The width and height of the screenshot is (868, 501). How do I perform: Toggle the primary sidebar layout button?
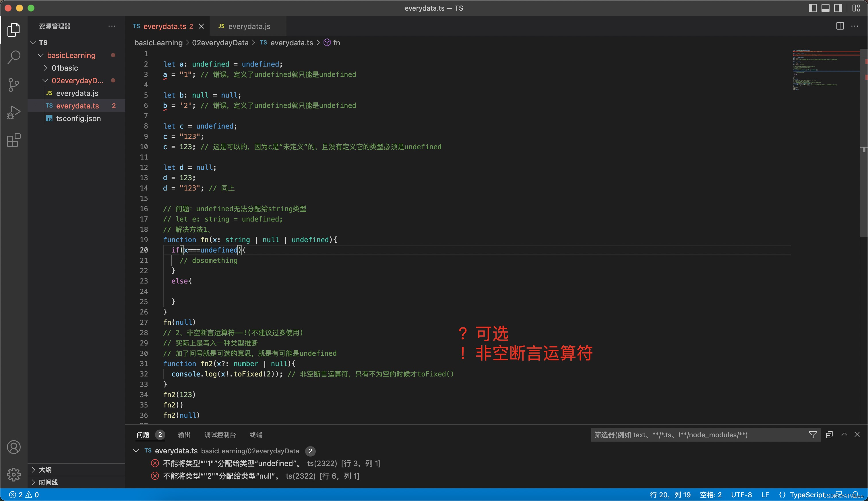[x=813, y=8]
